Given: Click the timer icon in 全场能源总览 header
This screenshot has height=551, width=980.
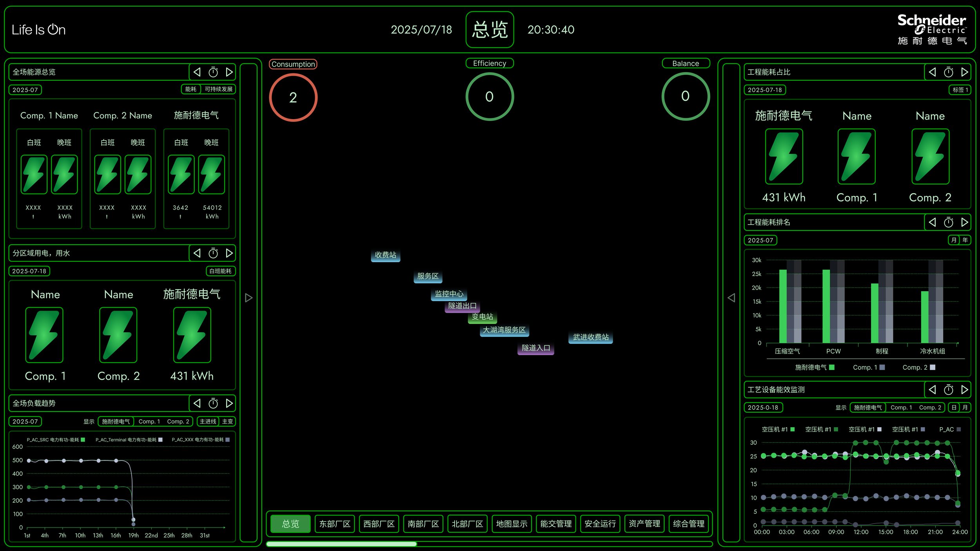Looking at the screenshot, I should 213,72.
